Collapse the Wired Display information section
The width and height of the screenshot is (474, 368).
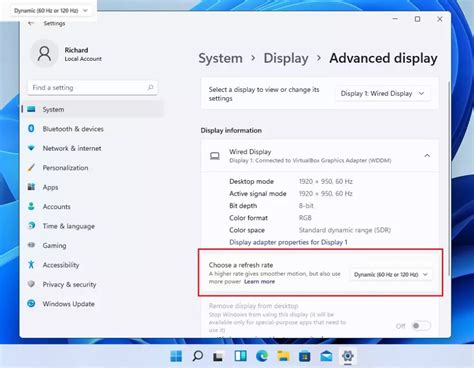click(x=427, y=156)
